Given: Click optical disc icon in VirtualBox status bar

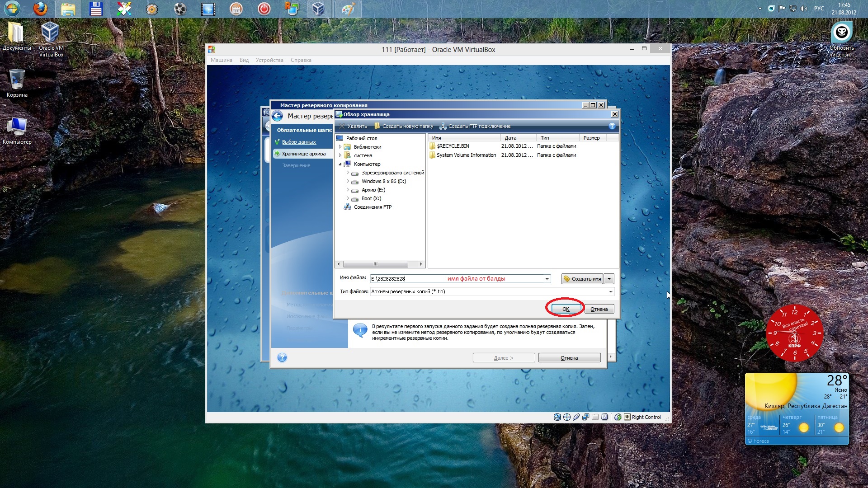Looking at the screenshot, I should 567,417.
